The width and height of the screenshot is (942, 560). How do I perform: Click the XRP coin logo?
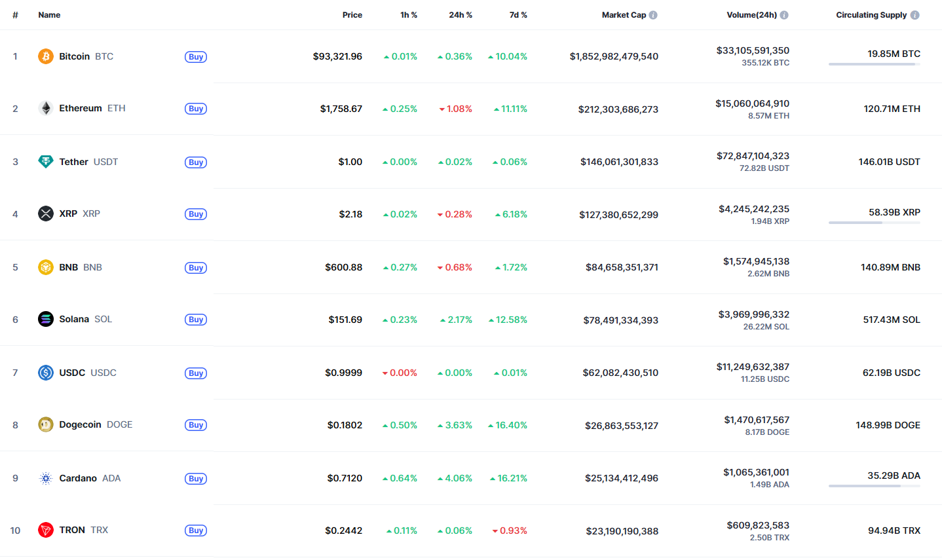(45, 214)
